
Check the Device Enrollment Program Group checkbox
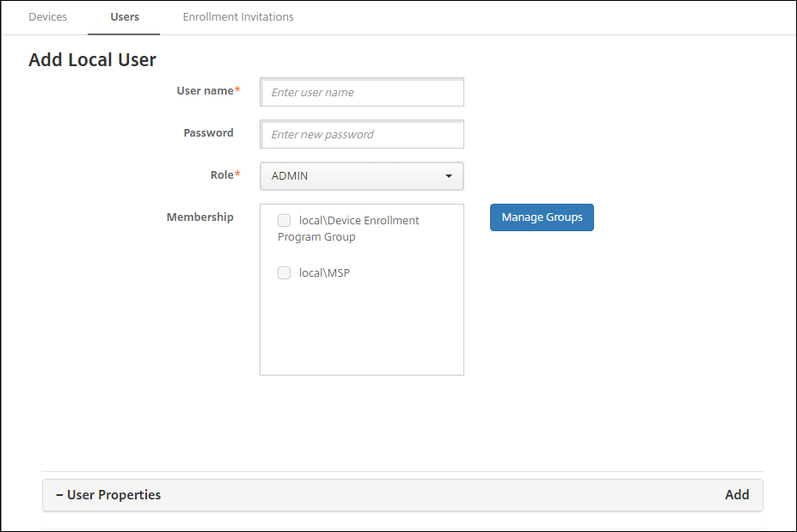pyautogui.click(x=285, y=221)
